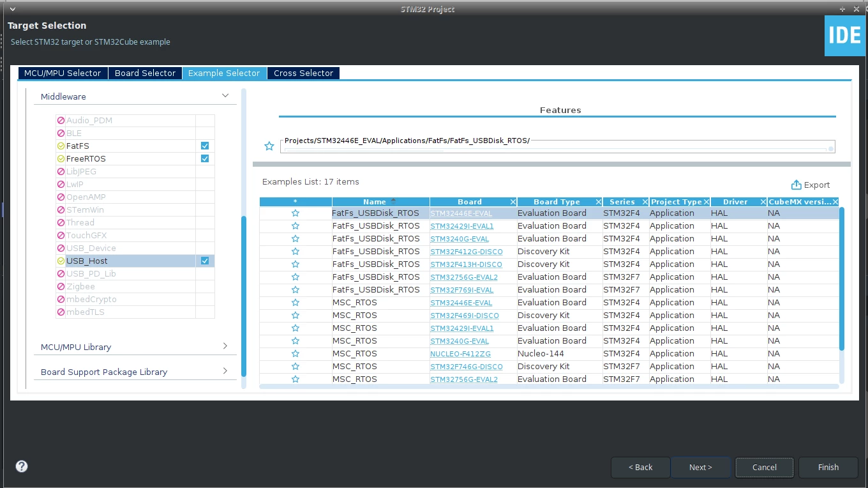Toggle the USB_Host middleware checkbox

pos(205,261)
